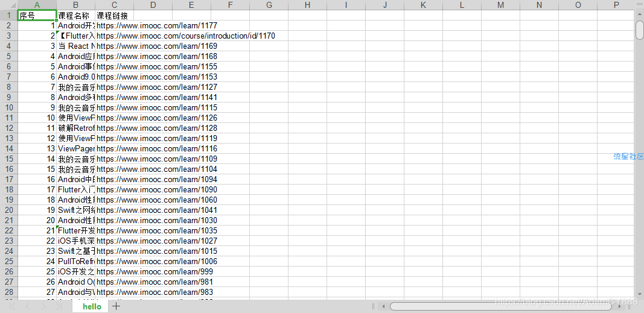Select column N header

[539, 5]
